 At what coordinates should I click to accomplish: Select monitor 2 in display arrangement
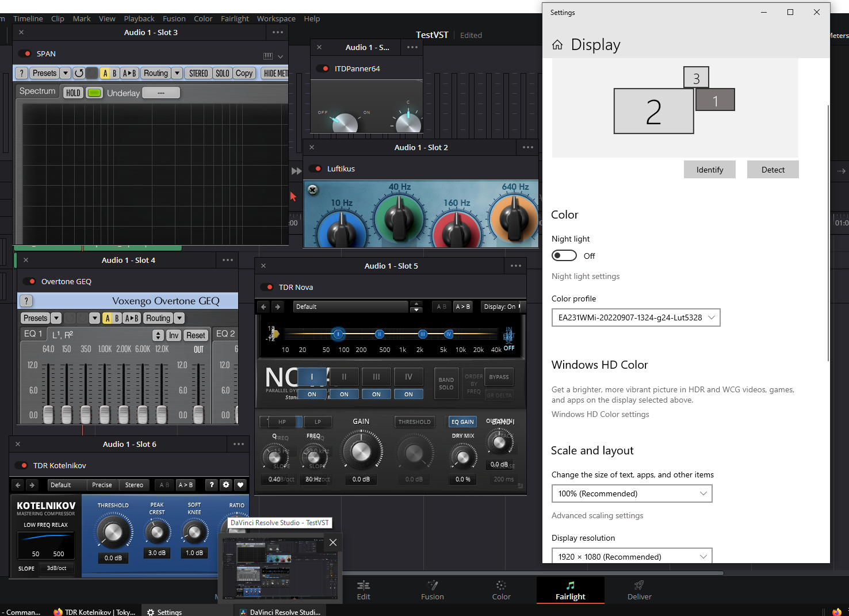[x=653, y=111]
